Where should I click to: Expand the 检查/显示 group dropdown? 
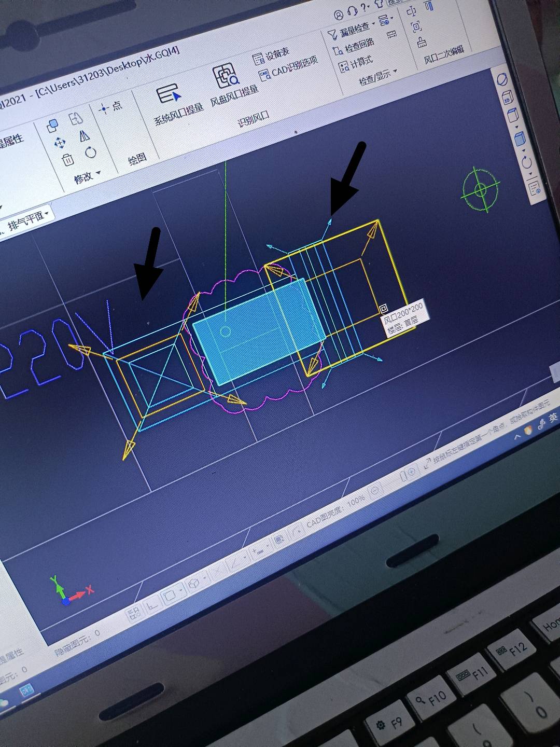(396, 71)
